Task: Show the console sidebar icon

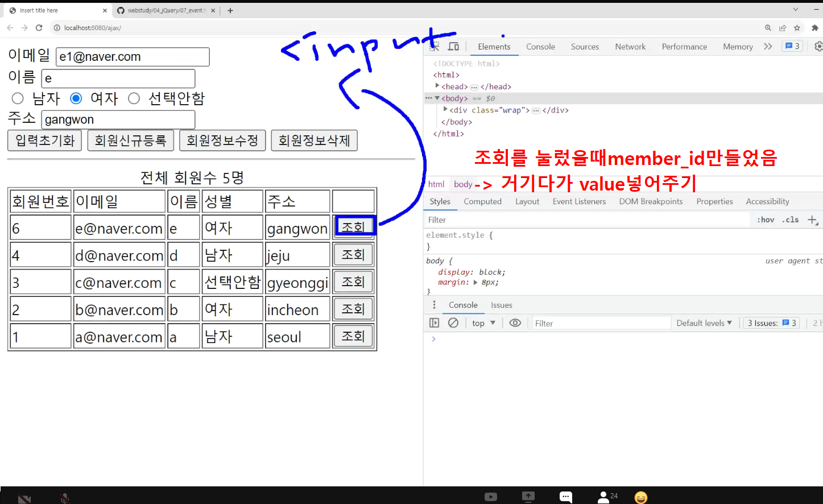Action: (x=435, y=323)
